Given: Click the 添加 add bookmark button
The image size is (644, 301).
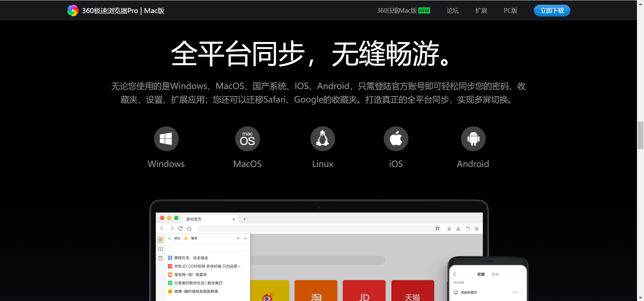Looking at the screenshot, I should pyautogui.click(x=174, y=238).
